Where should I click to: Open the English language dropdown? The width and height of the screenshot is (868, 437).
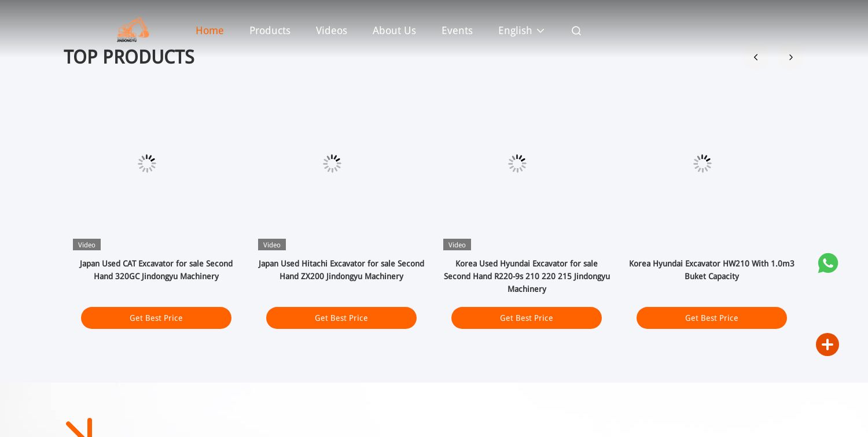coord(520,31)
